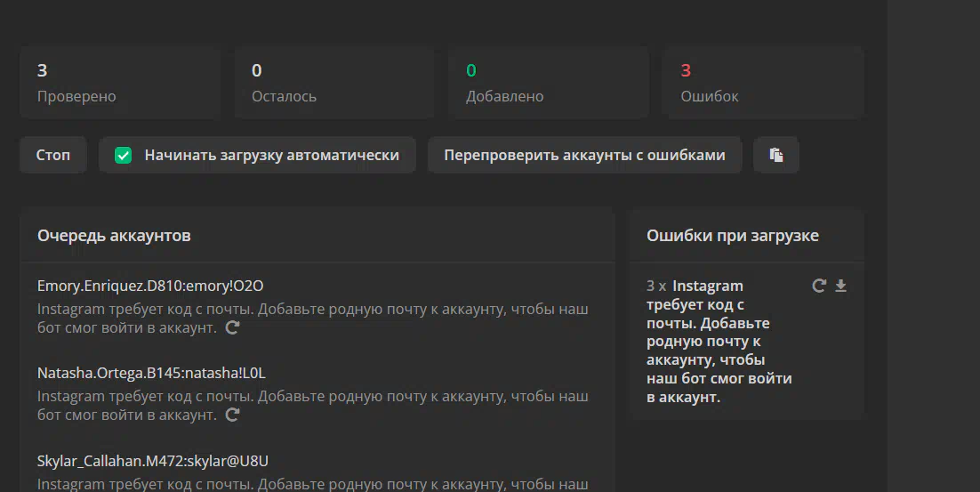
Task: Click the error description under Emory.Enriquez.D810
Action: (x=312, y=319)
